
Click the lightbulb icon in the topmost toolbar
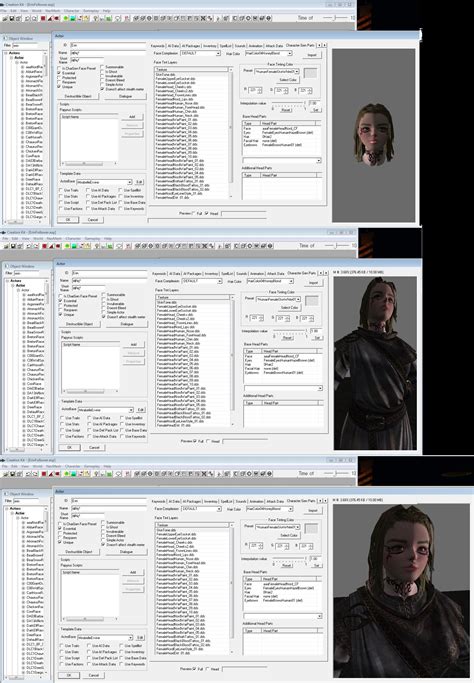pos(95,19)
